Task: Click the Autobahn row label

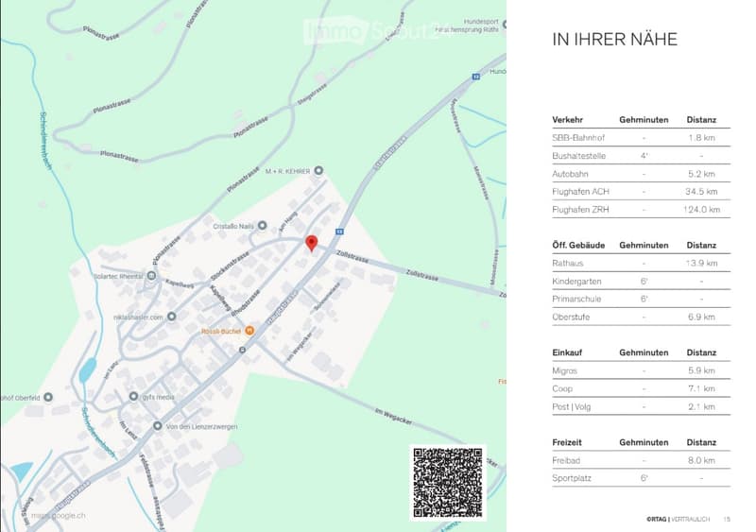Action: 570,174
